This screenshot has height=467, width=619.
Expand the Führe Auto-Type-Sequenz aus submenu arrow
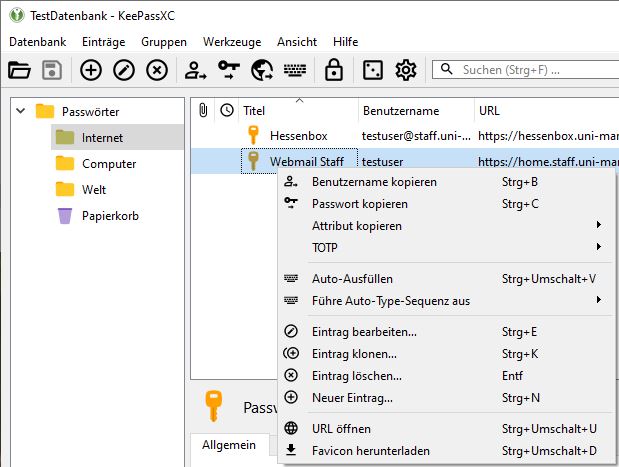click(x=599, y=300)
